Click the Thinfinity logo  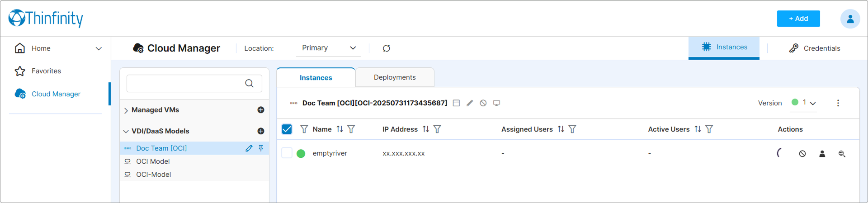click(46, 19)
